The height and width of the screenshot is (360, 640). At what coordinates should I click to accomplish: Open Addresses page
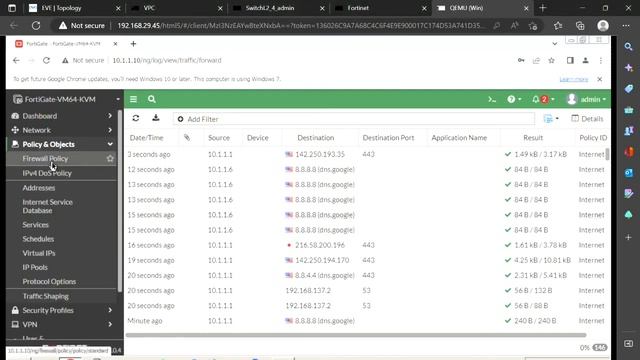39,188
